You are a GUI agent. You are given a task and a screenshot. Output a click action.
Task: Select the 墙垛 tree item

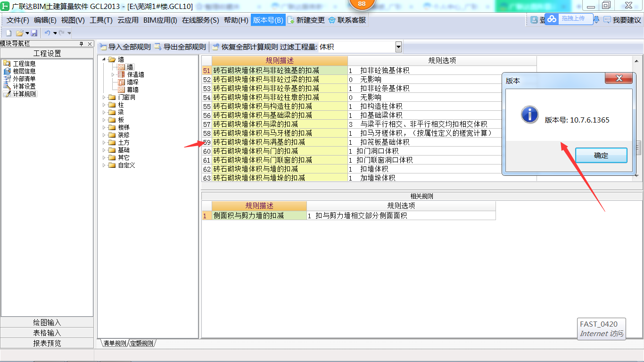[x=132, y=82]
